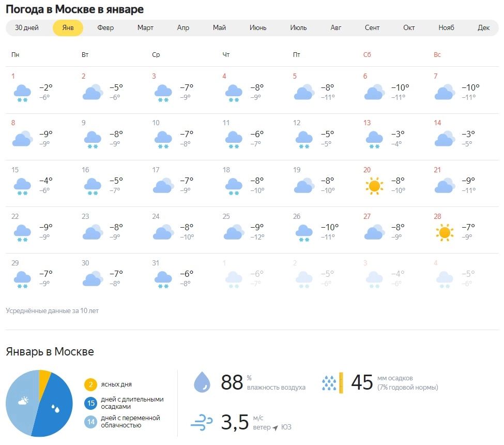This screenshot has width=504, height=445.
Task: Click the precipitation rain drops icon
Action: coord(329,383)
